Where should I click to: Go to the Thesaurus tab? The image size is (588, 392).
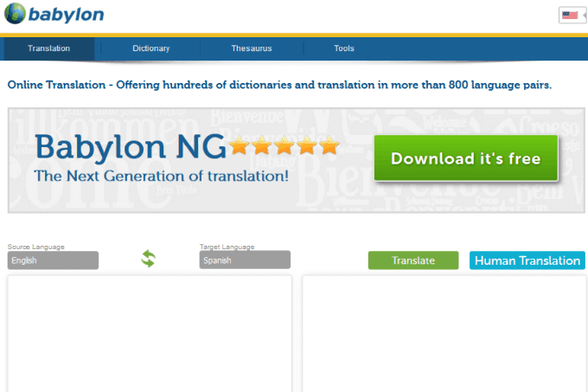pos(252,48)
